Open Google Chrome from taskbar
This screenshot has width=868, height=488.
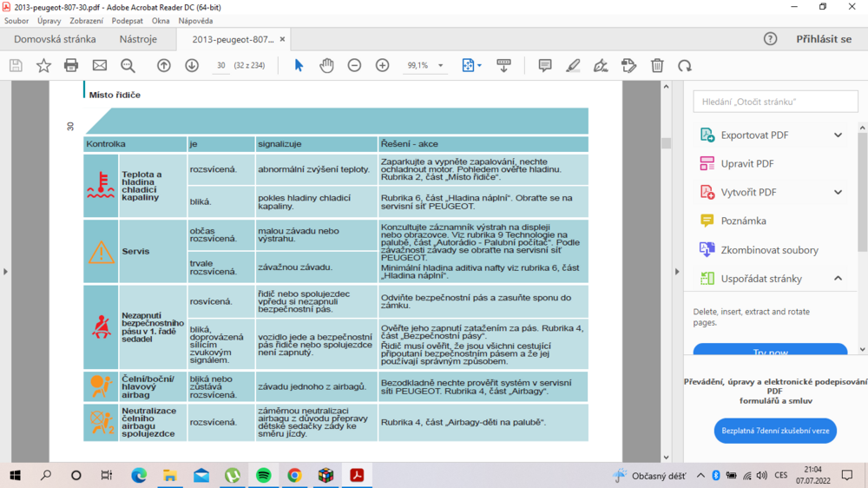(294, 475)
